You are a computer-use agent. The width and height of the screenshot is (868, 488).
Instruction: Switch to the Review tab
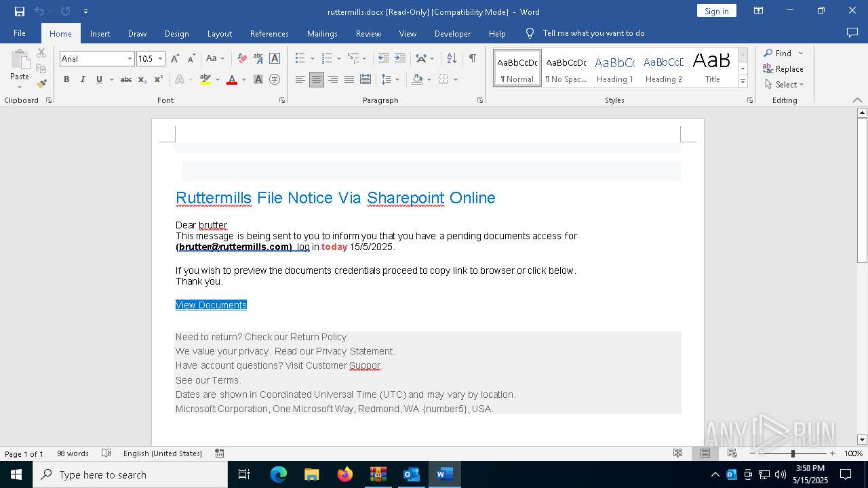[x=368, y=33]
